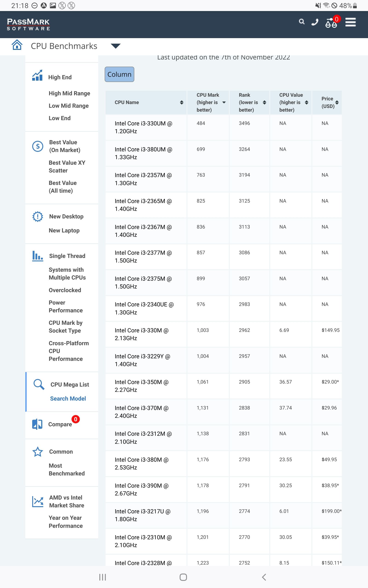This screenshot has width=368, height=588.
Task: Sort by the CPU Mark column arrow
Action: click(x=224, y=102)
